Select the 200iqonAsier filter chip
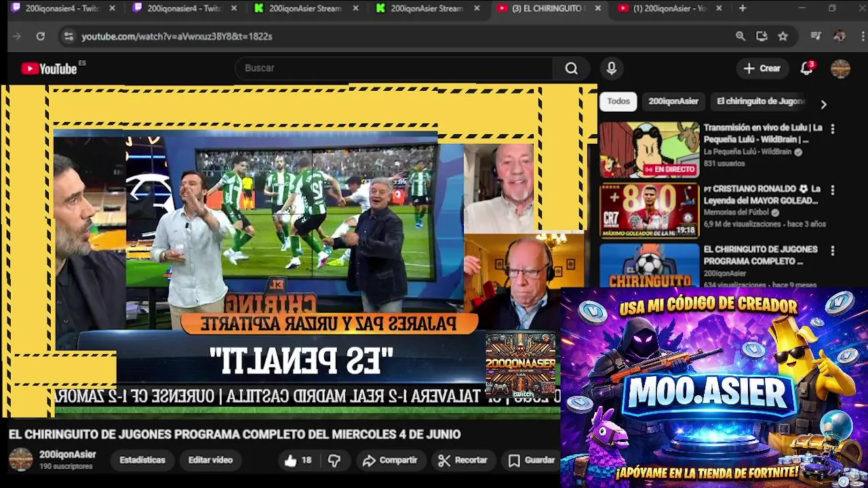 click(673, 102)
